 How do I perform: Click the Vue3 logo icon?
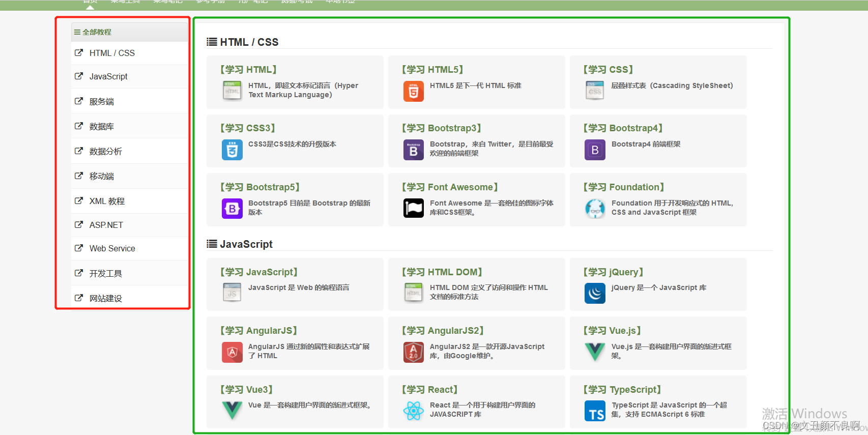232,410
